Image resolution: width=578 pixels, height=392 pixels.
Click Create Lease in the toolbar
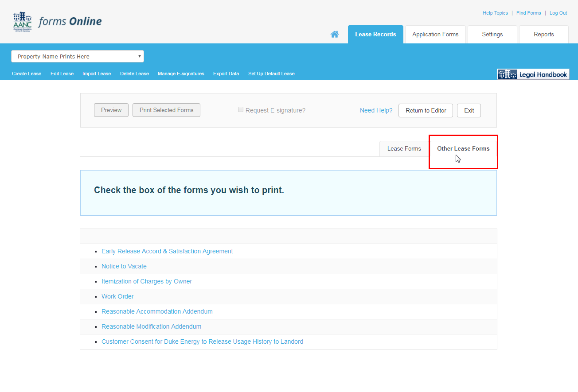[x=27, y=74]
